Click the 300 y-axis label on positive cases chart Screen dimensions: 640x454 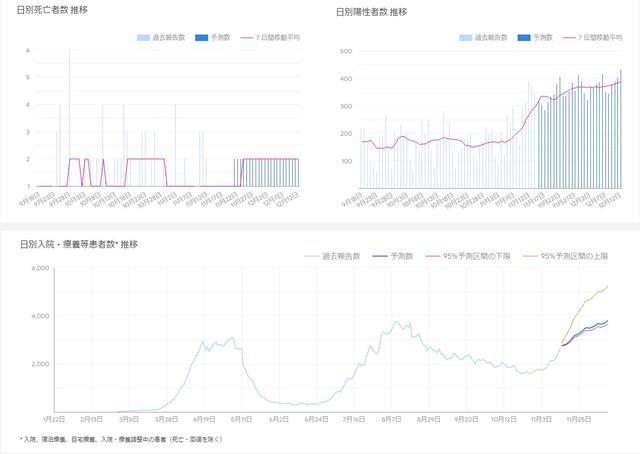tap(346, 106)
